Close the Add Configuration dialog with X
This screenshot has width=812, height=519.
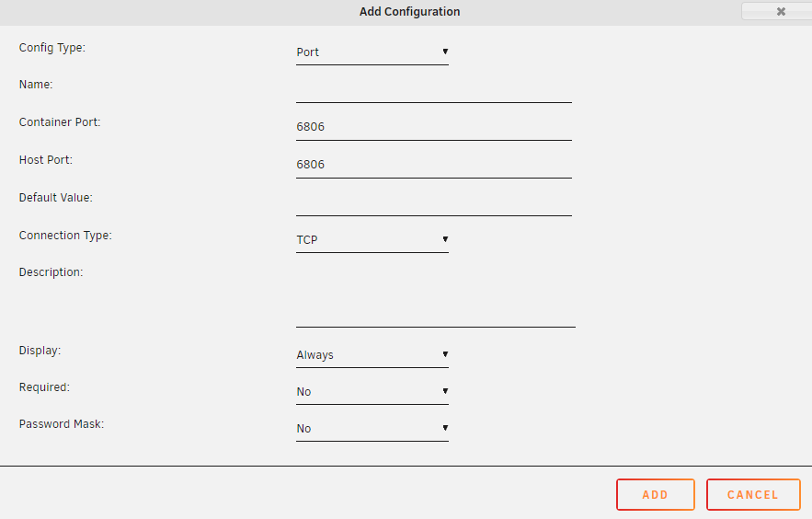click(781, 12)
